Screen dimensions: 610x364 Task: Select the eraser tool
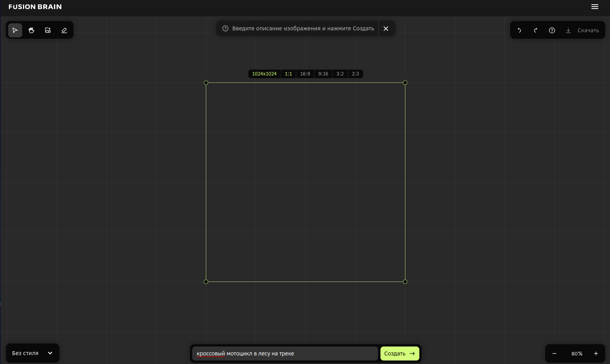pos(64,30)
